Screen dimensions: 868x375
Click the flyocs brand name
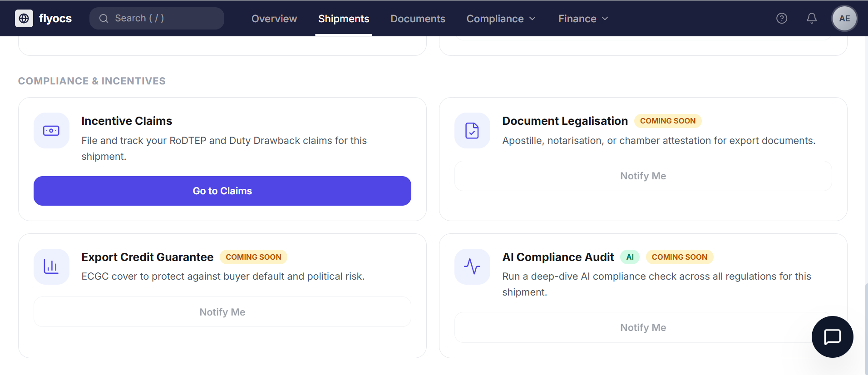click(55, 18)
